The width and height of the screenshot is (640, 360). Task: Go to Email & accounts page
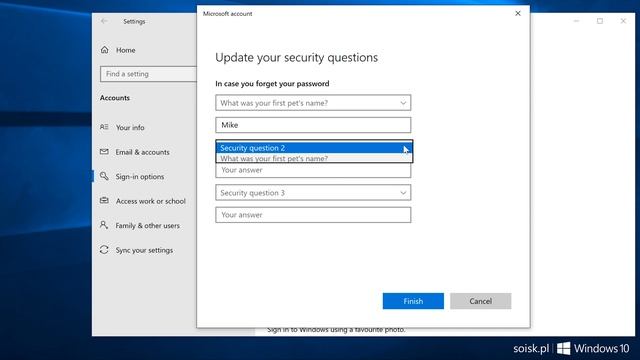click(142, 152)
